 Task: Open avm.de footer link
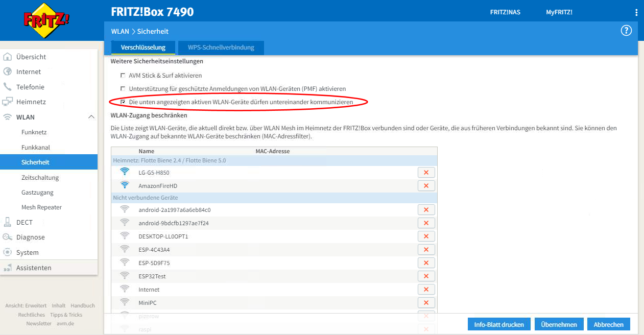(x=65, y=323)
